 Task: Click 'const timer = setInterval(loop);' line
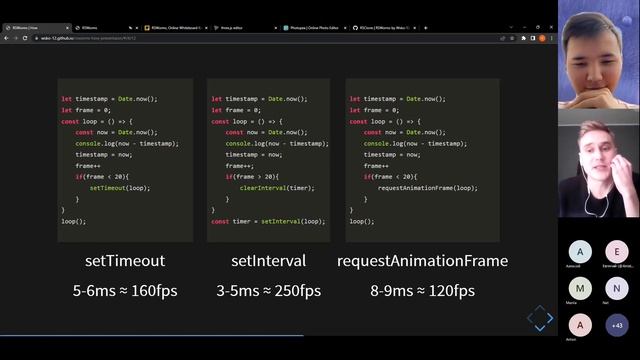268,221
